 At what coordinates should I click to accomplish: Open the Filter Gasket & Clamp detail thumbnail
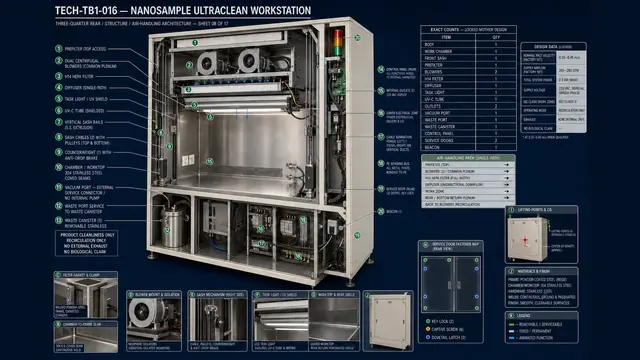click(x=86, y=295)
